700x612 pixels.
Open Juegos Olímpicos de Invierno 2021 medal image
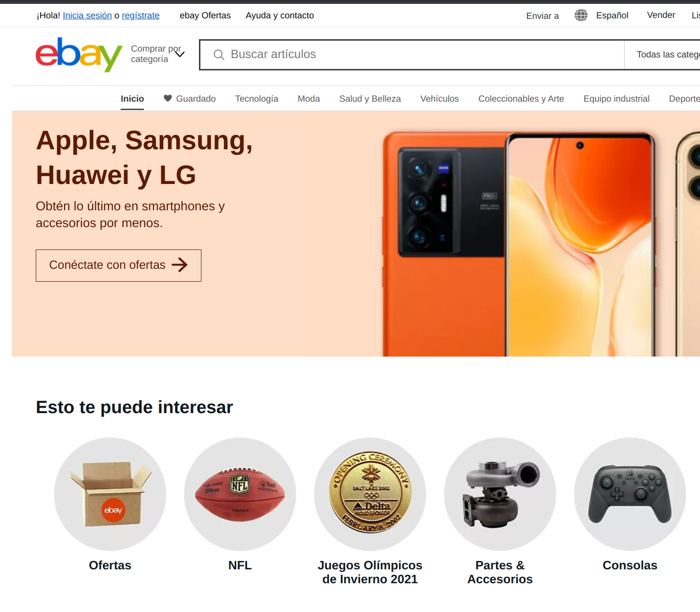(370, 494)
